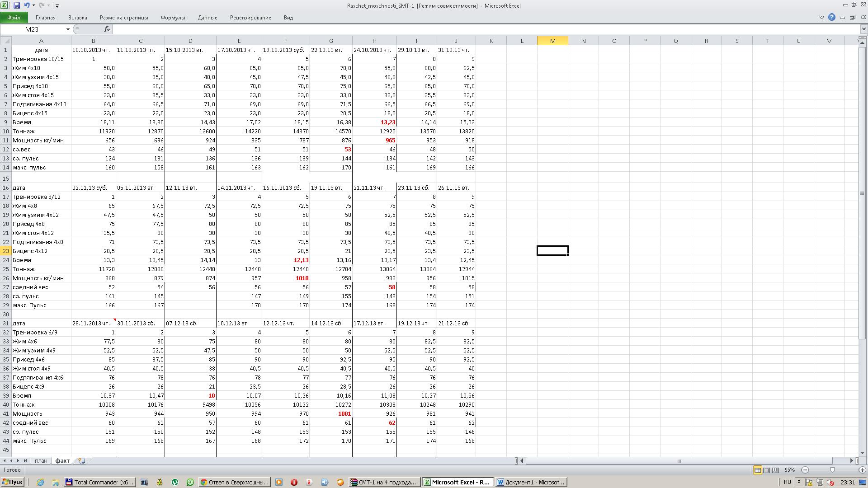Click the Insert Function fx icon
The image size is (868, 488).
point(107,29)
